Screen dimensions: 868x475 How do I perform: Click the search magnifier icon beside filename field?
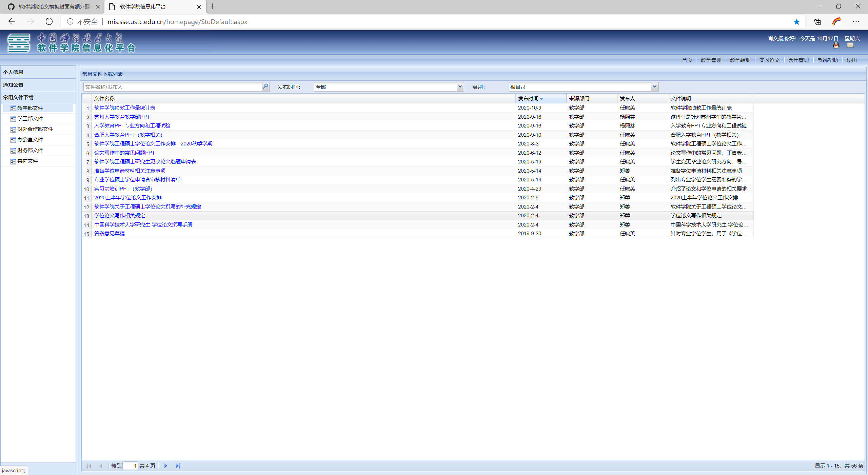click(265, 87)
